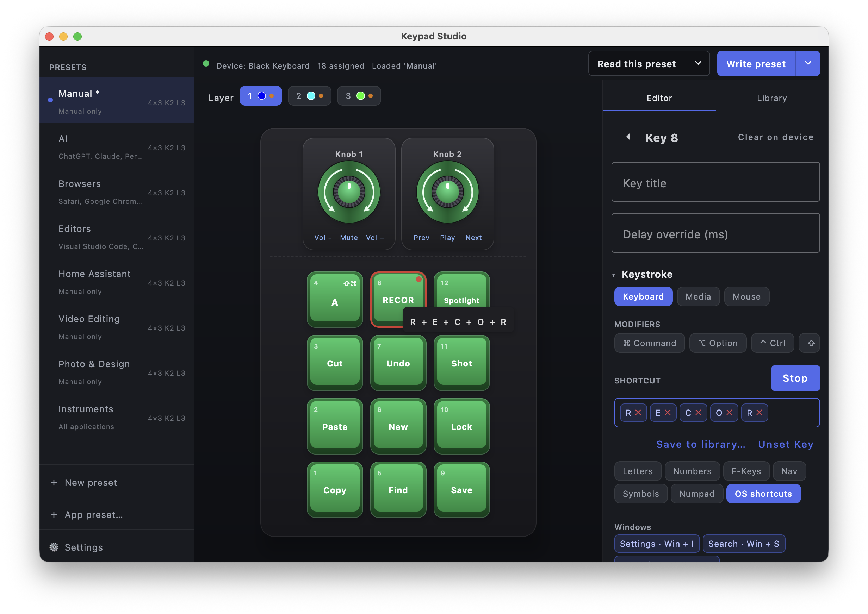This screenshot has width=868, height=614.
Task: Switch keystroke type to Mouse
Action: tap(746, 296)
